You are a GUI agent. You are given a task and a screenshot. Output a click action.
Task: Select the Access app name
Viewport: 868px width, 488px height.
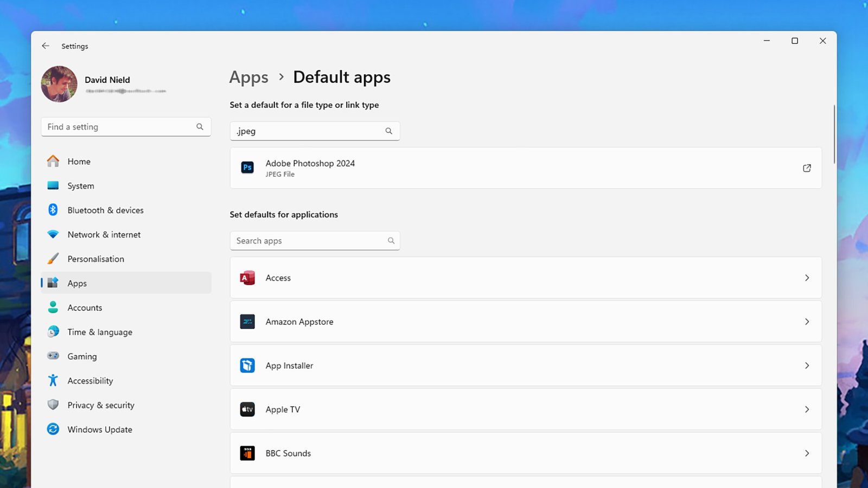pos(278,278)
